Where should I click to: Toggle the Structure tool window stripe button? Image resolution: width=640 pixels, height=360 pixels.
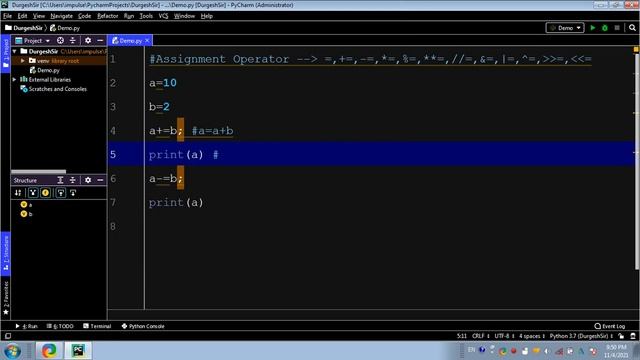[x=6, y=253]
